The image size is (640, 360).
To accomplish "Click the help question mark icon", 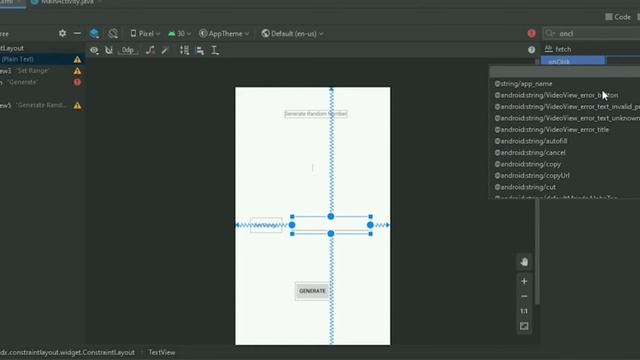I will pyautogui.click(x=531, y=50).
